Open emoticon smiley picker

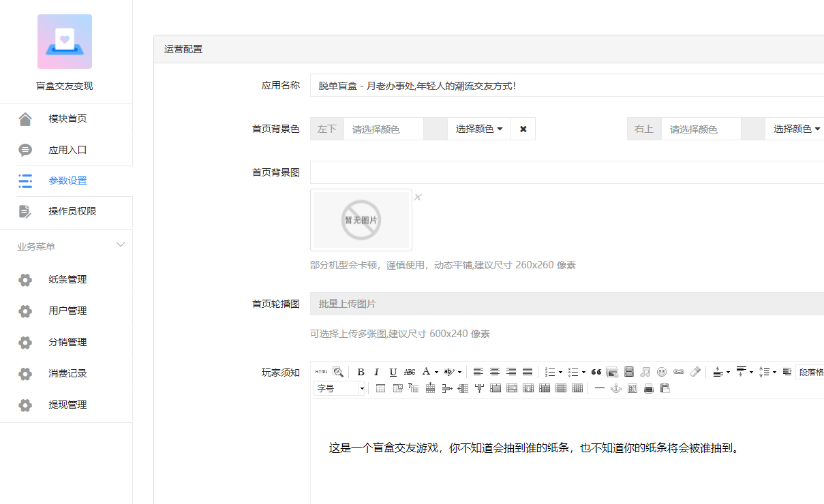(x=662, y=372)
